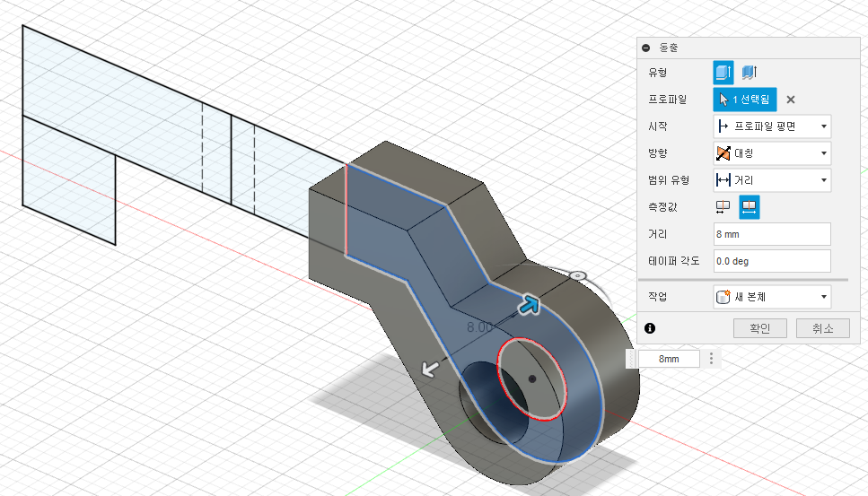Image resolution: width=868 pixels, height=496 pixels.
Task: Click the 거리 '8 mm' input field
Action: 772,234
